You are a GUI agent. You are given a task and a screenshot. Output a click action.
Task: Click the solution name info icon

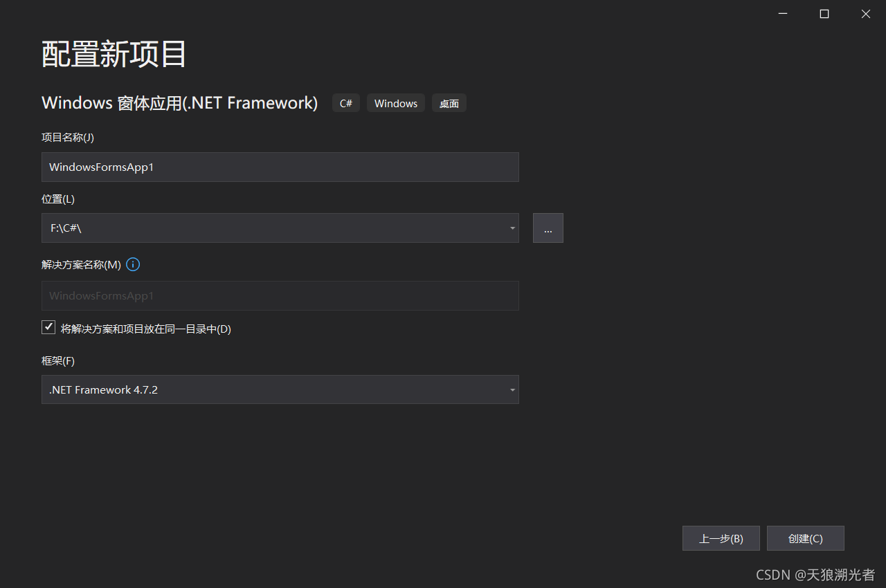pyautogui.click(x=134, y=264)
